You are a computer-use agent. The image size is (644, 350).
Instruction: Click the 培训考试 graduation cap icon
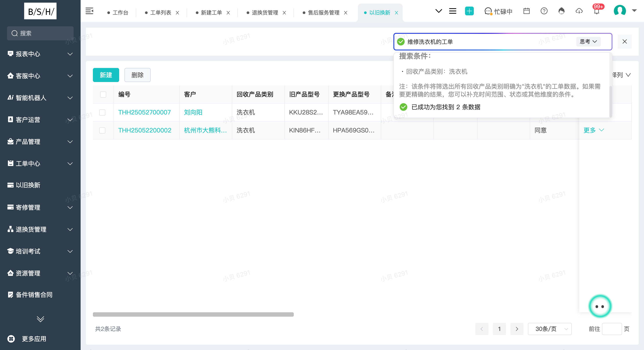10,251
